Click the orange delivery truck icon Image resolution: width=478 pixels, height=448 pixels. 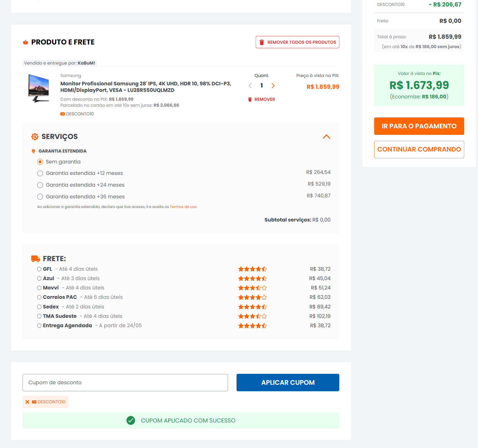pyautogui.click(x=35, y=258)
